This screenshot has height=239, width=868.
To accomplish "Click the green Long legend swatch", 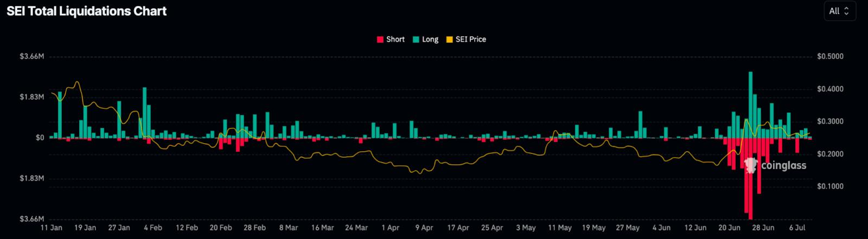I will click(x=416, y=40).
